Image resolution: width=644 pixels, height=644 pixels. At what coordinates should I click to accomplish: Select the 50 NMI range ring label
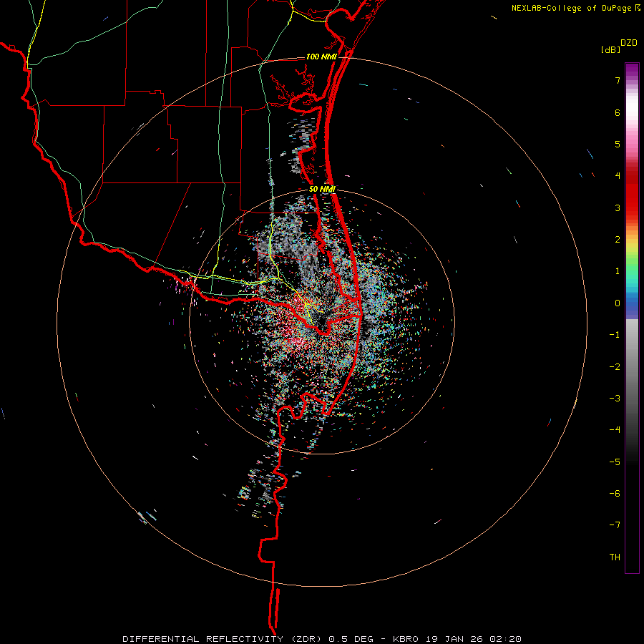pos(322,189)
